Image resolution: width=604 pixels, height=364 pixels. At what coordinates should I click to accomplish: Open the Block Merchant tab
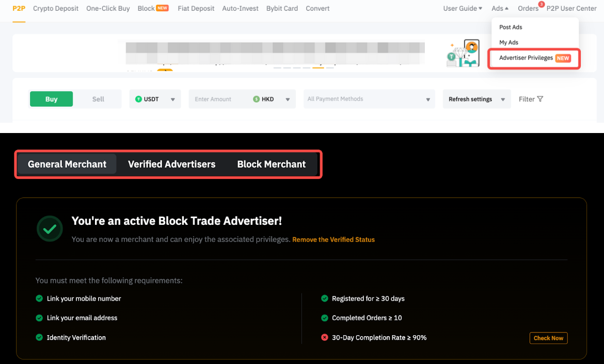tap(271, 164)
